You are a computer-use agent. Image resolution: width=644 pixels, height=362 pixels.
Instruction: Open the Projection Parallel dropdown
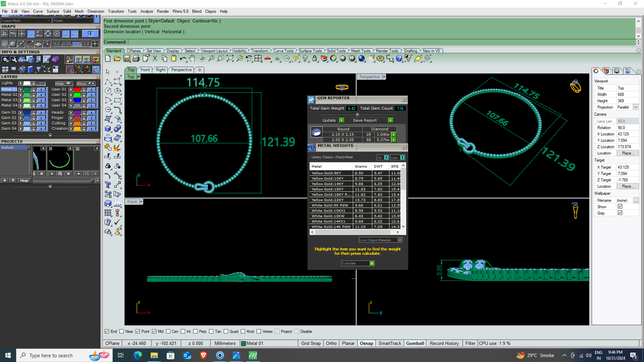tap(636, 107)
